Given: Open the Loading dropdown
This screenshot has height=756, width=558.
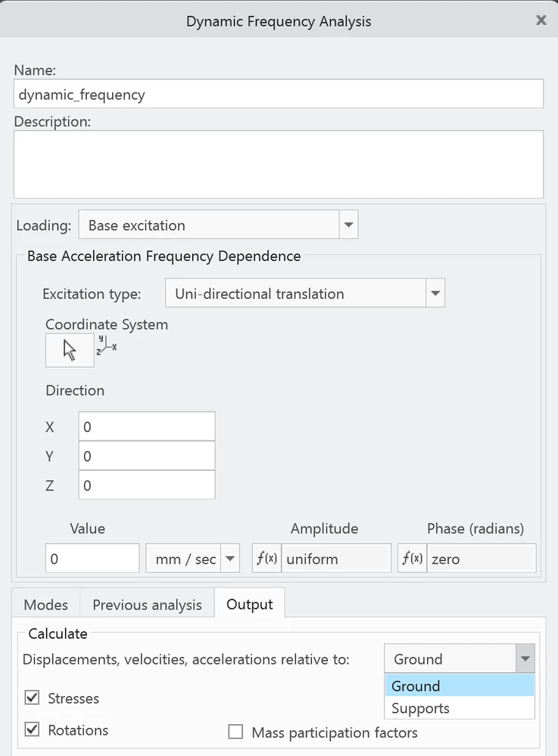Looking at the screenshot, I should tap(348, 225).
